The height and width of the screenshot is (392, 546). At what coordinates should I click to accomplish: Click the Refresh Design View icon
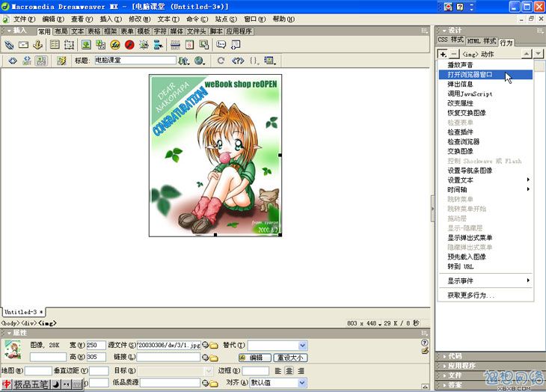221,61
